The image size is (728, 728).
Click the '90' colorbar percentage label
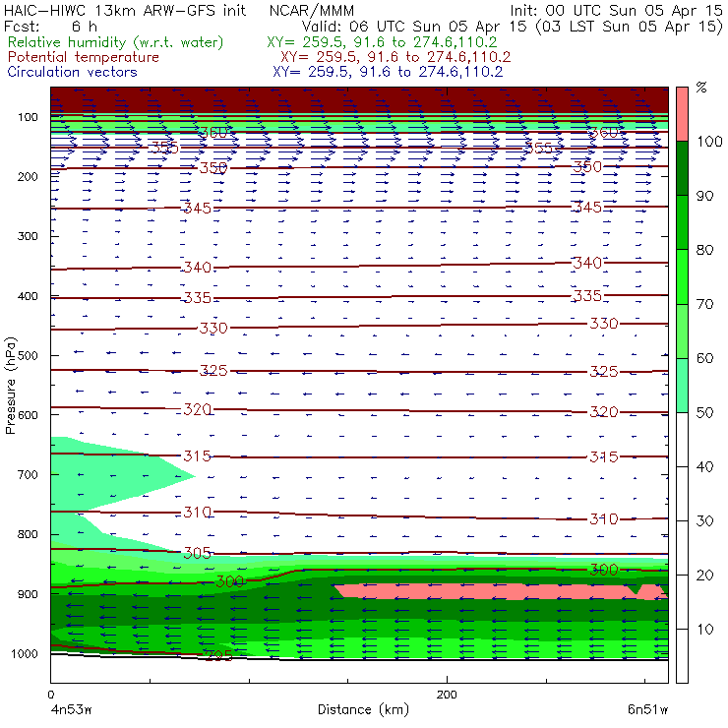click(x=704, y=196)
